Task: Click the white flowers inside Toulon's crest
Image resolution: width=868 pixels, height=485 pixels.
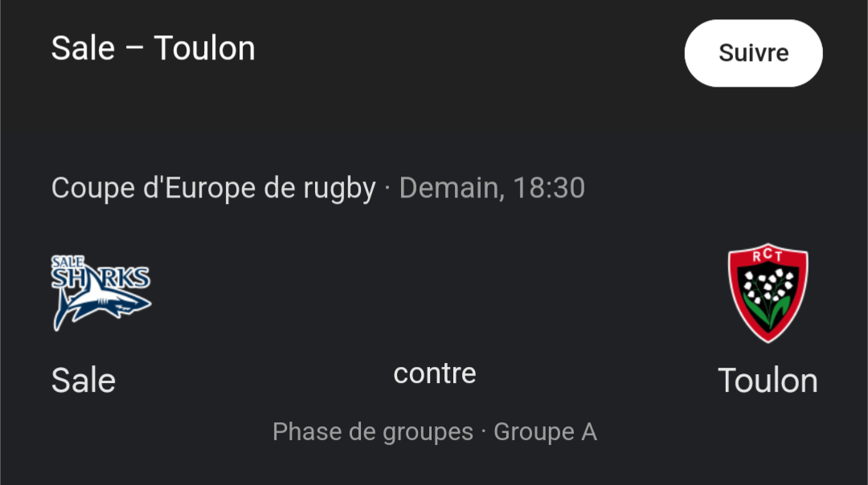Action: (x=768, y=285)
